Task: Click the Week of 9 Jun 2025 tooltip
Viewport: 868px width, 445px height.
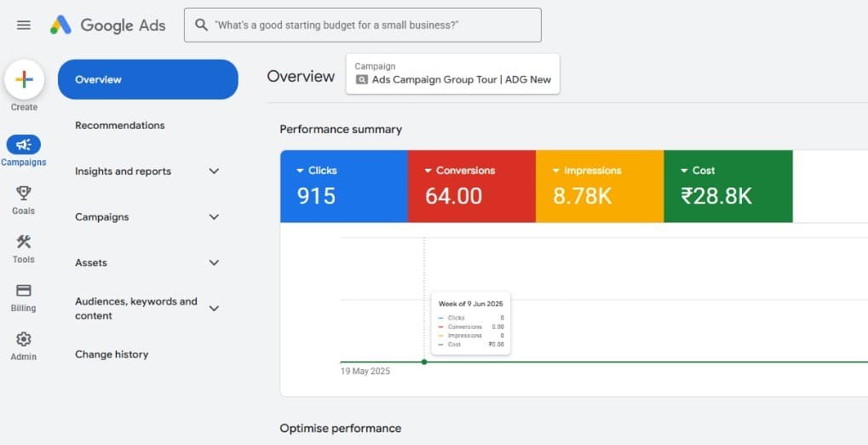Action: [470, 324]
